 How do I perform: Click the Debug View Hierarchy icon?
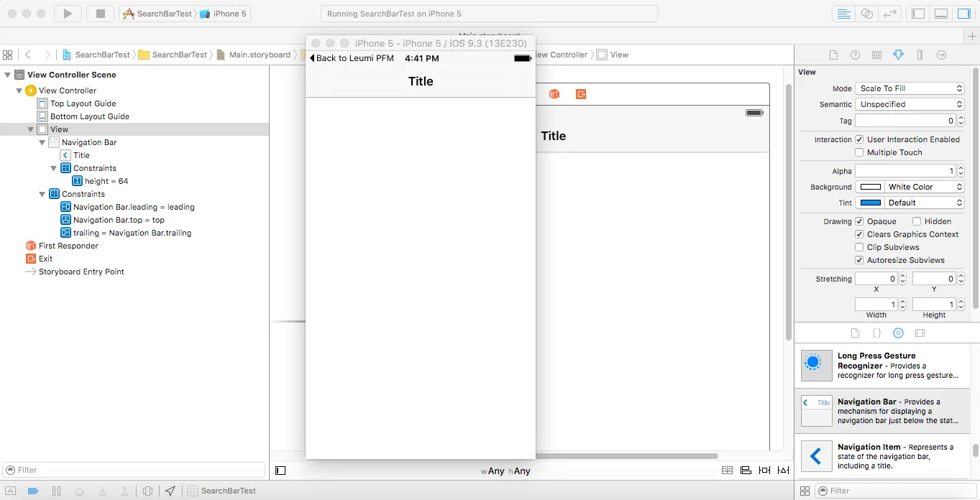tap(147, 491)
